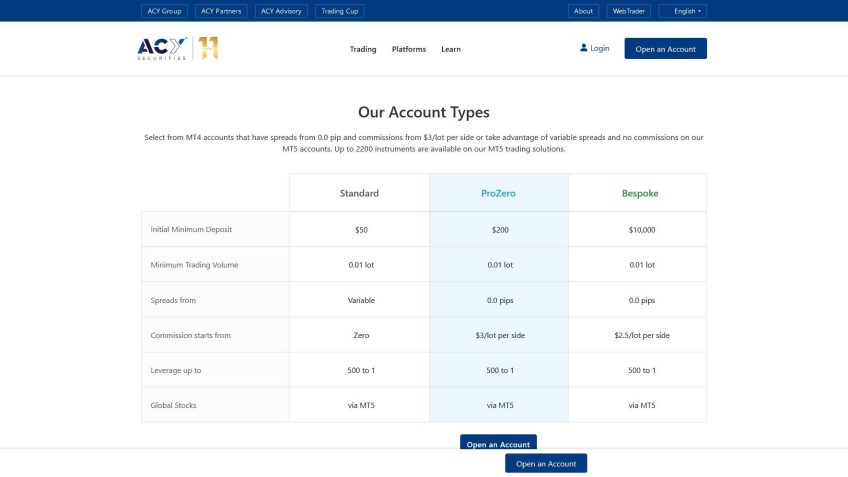Launch WebTrader from the top bar
This screenshot has height=477, width=848.
pyautogui.click(x=628, y=11)
